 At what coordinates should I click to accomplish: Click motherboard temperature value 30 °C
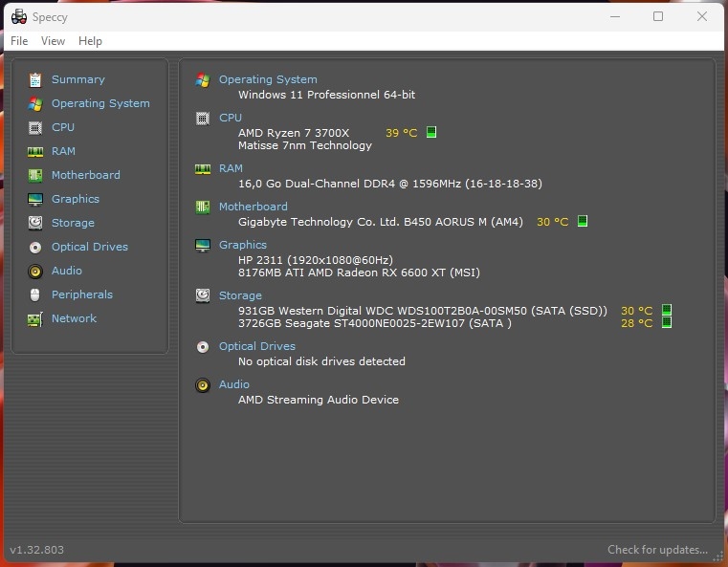point(553,222)
